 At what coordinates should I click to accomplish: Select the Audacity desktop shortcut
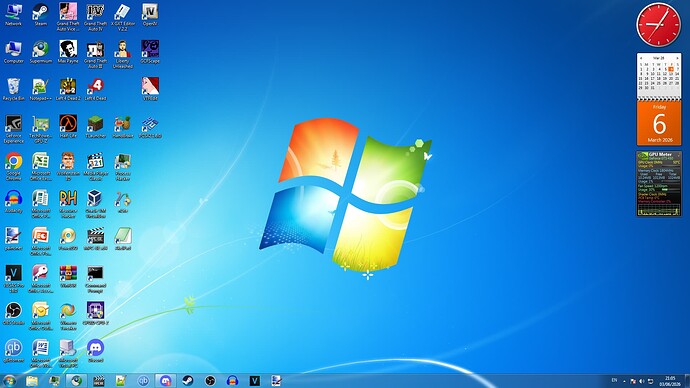tap(13, 201)
